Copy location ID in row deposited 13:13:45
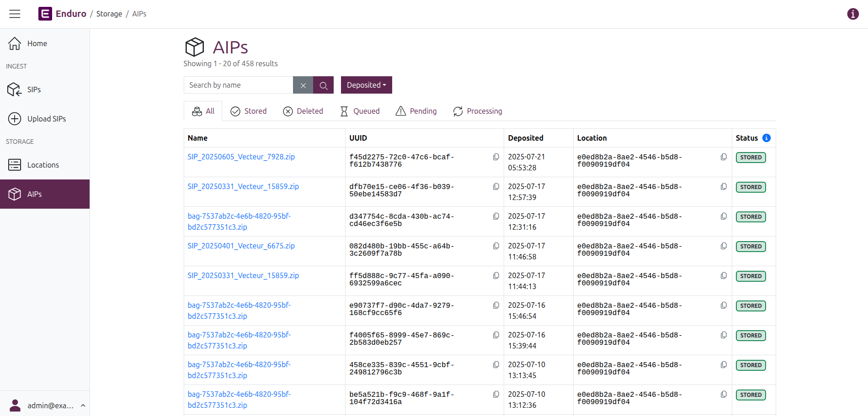The image size is (868, 416). coord(724,365)
